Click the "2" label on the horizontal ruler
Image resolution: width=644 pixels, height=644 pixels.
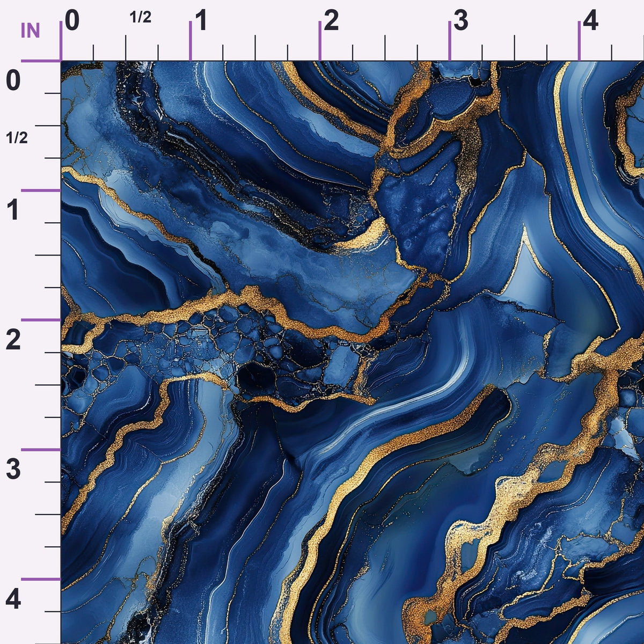331,21
